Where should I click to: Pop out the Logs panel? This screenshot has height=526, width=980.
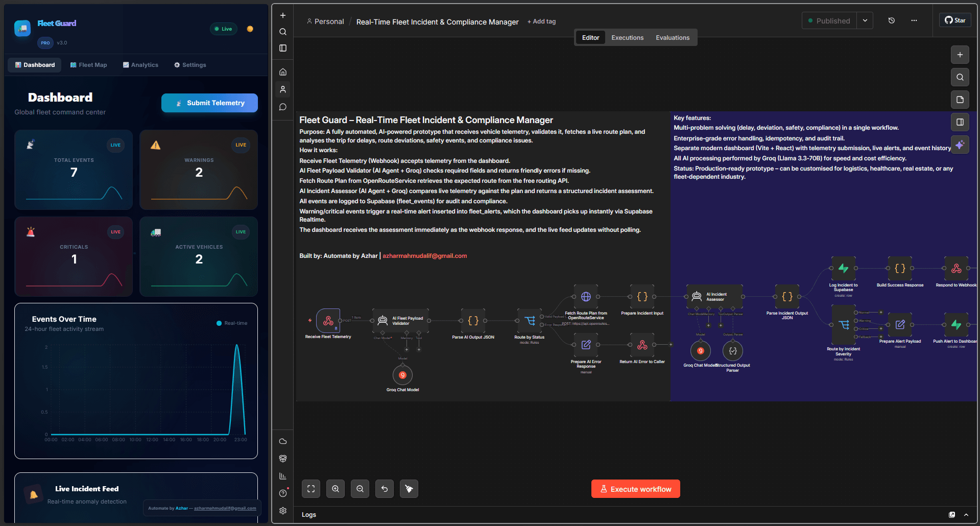pyautogui.click(x=952, y=515)
